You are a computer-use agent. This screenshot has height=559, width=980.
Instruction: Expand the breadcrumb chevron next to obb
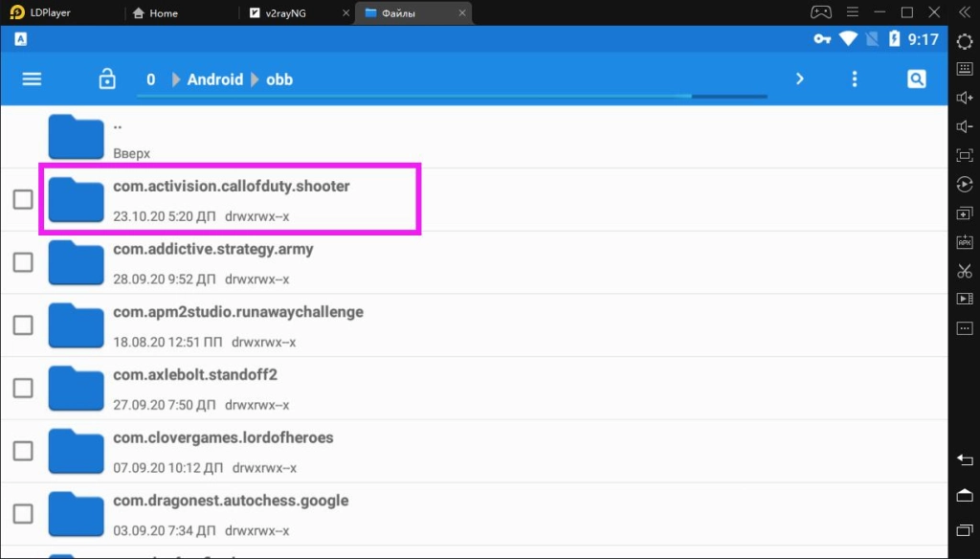tap(800, 79)
